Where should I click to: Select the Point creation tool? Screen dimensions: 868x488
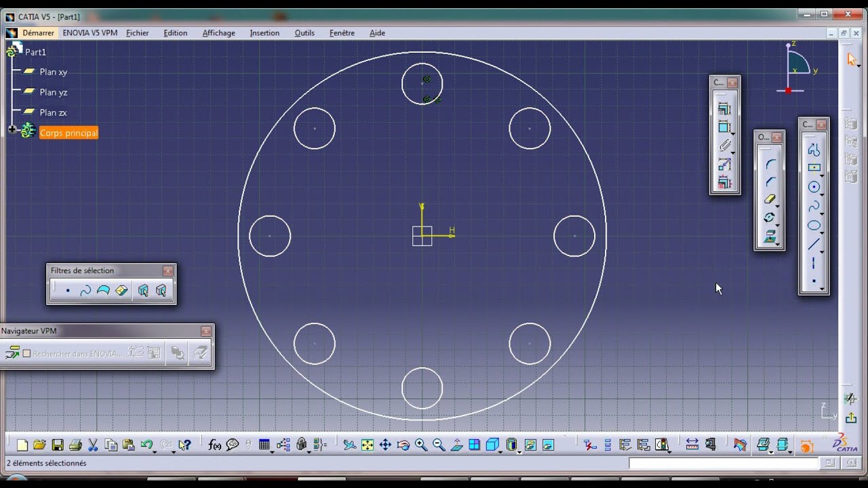coord(814,281)
